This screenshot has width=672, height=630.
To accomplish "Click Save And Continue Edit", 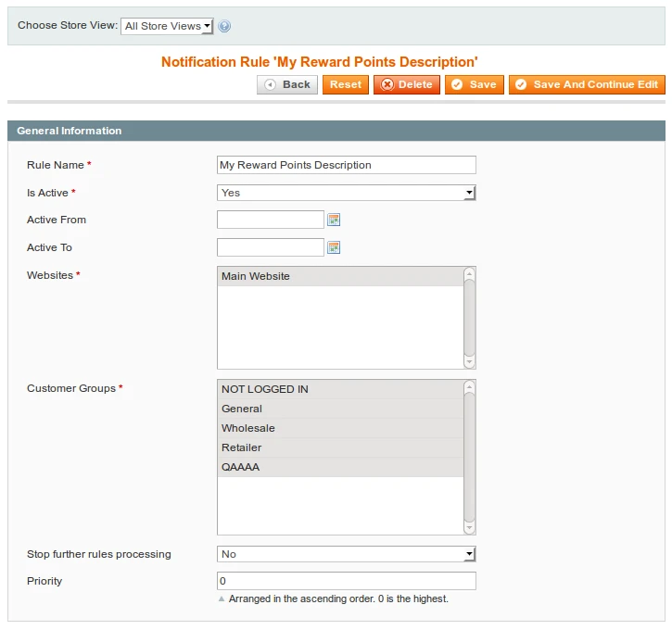I will click(x=587, y=84).
